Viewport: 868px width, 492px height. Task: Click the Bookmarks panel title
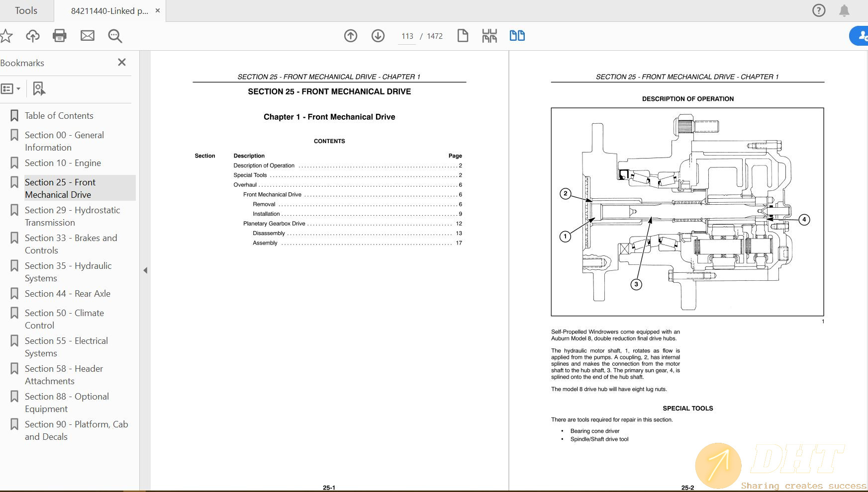22,63
